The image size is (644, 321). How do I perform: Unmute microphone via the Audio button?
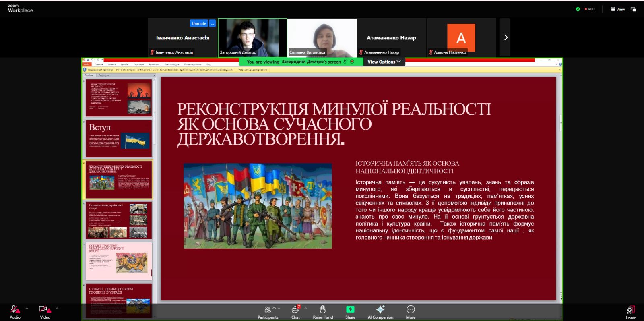pyautogui.click(x=15, y=312)
